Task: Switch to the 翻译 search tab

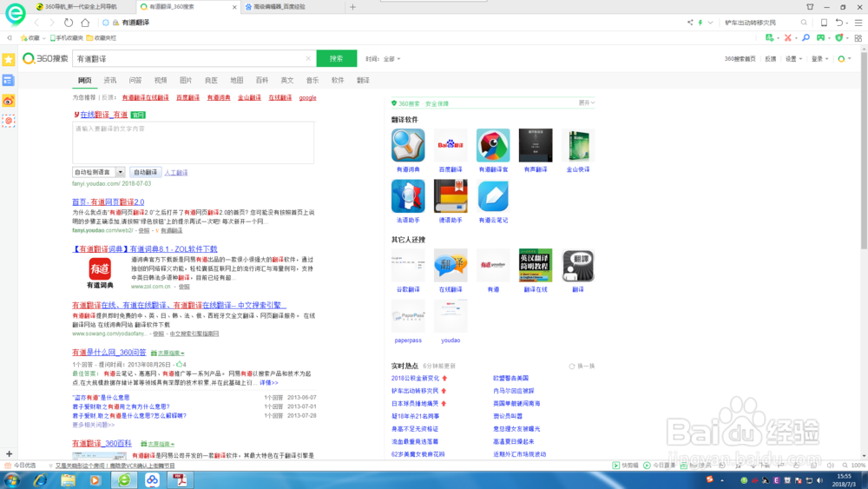Action: [363, 80]
